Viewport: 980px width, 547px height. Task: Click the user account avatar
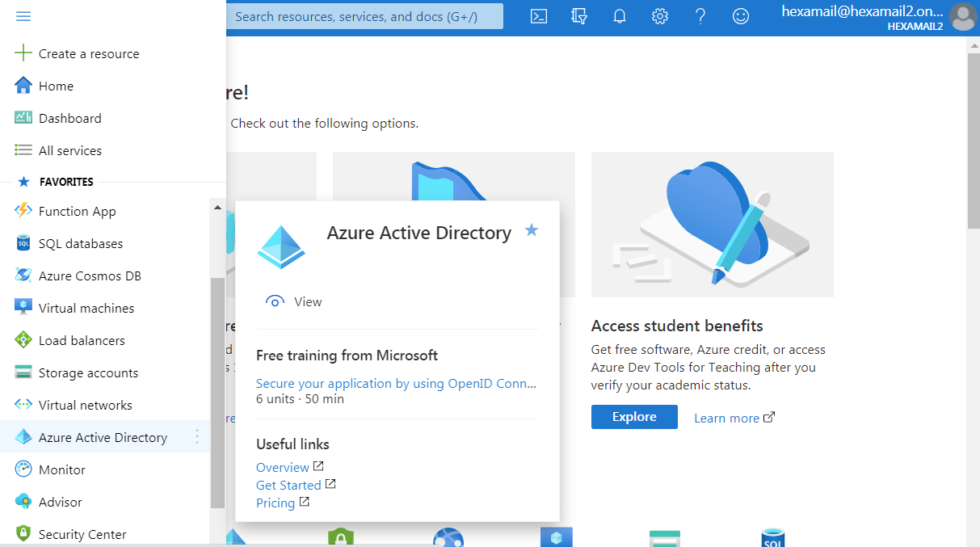click(x=962, y=17)
